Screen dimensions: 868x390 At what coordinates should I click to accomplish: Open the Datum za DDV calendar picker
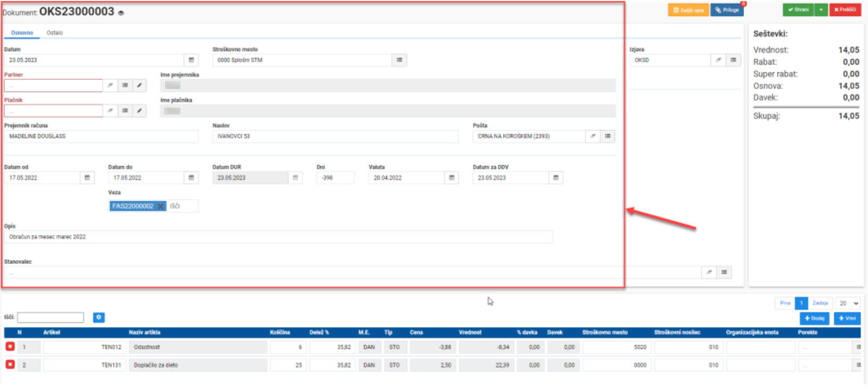click(x=556, y=178)
